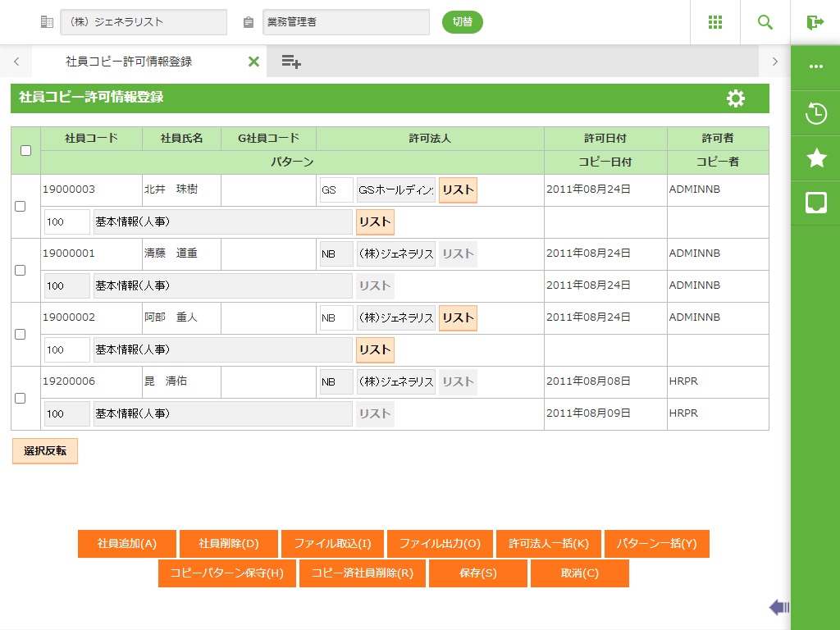The height and width of the screenshot is (630, 840).
Task: Click the pattern code field showing 100 for 19000002
Action: click(66, 349)
